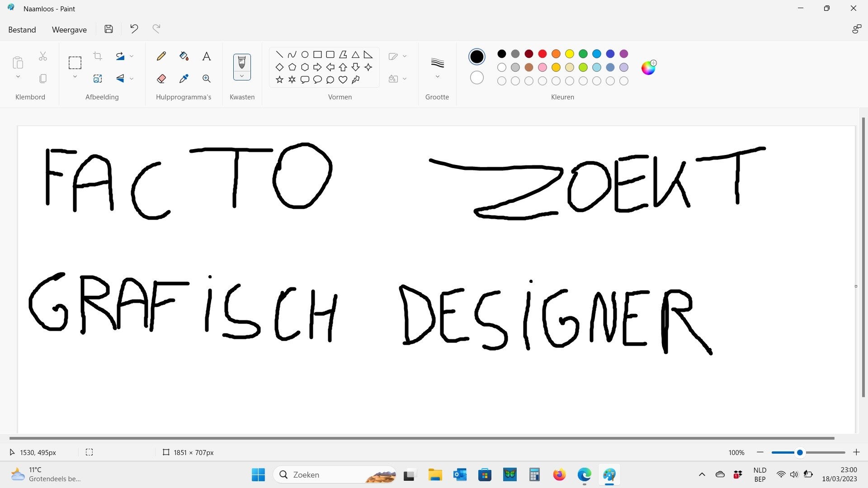Select the Pencil tool

[161, 56]
